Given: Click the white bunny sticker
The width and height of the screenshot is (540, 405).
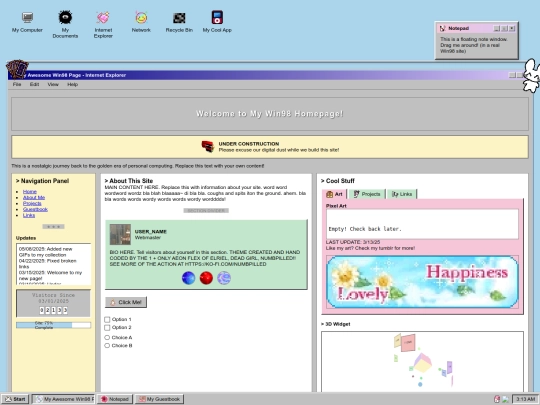Looking at the screenshot, I should coord(531,76).
